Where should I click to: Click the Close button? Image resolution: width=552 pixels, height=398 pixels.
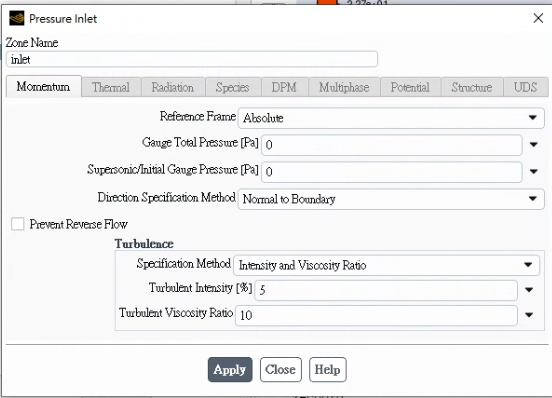point(281,369)
